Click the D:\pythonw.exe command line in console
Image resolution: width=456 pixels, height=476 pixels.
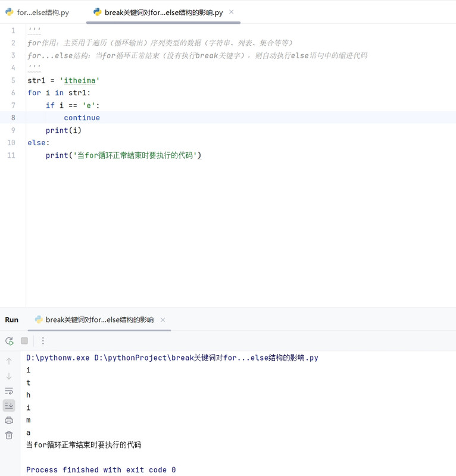(172, 358)
